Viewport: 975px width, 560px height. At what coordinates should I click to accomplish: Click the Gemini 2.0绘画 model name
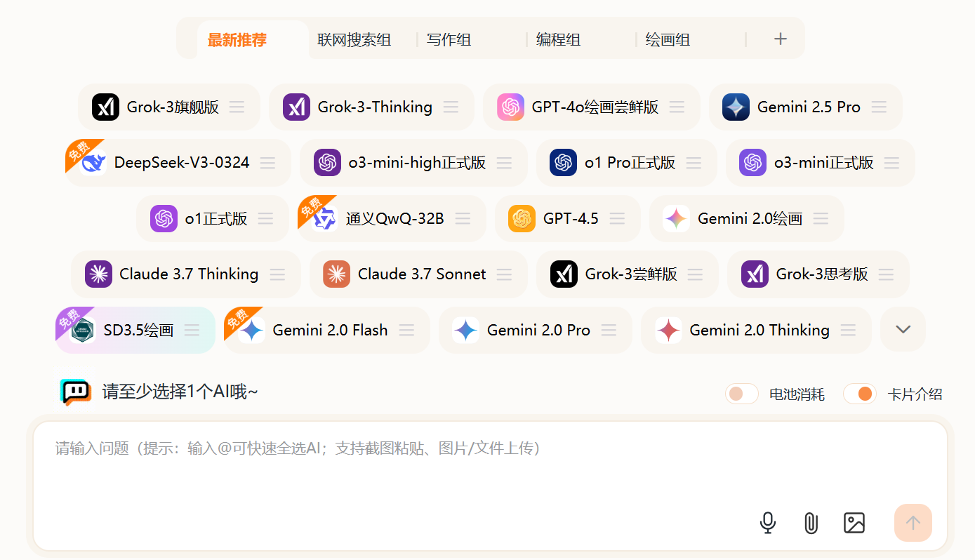coord(750,218)
